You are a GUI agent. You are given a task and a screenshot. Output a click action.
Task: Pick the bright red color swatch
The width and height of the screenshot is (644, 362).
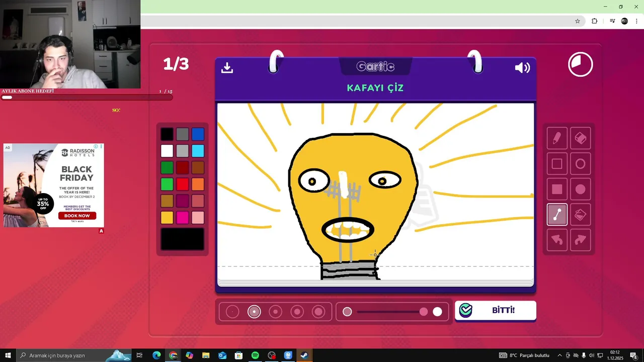[183, 184]
